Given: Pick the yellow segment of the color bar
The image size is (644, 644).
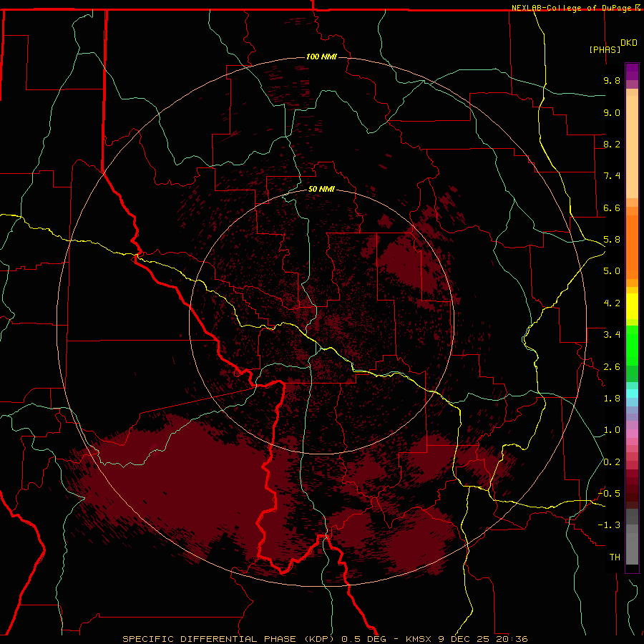Looking at the screenshot, I should pos(632,306).
